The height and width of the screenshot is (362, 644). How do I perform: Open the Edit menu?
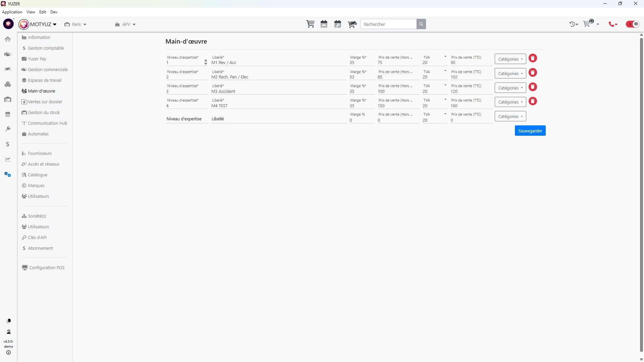[x=42, y=12]
